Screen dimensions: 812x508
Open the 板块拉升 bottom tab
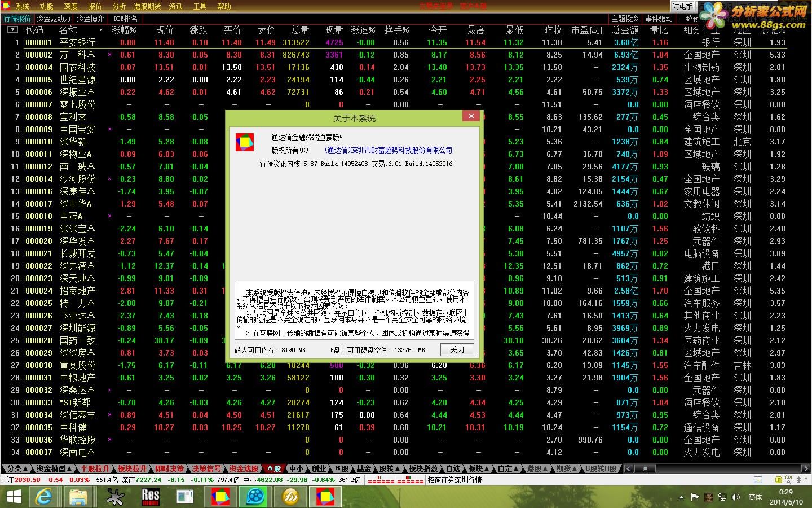[x=133, y=468]
